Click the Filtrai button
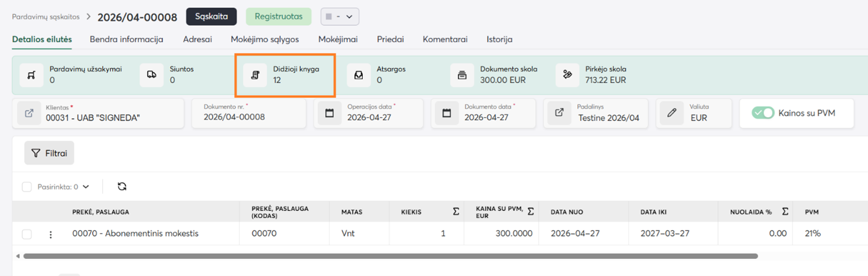The image size is (868, 276). (49, 154)
